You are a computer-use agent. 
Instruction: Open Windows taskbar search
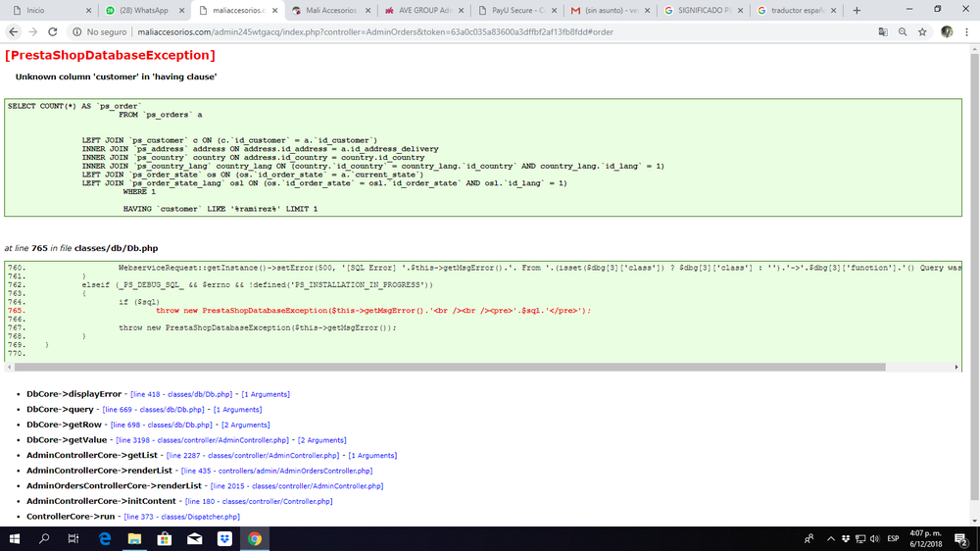tap(44, 538)
